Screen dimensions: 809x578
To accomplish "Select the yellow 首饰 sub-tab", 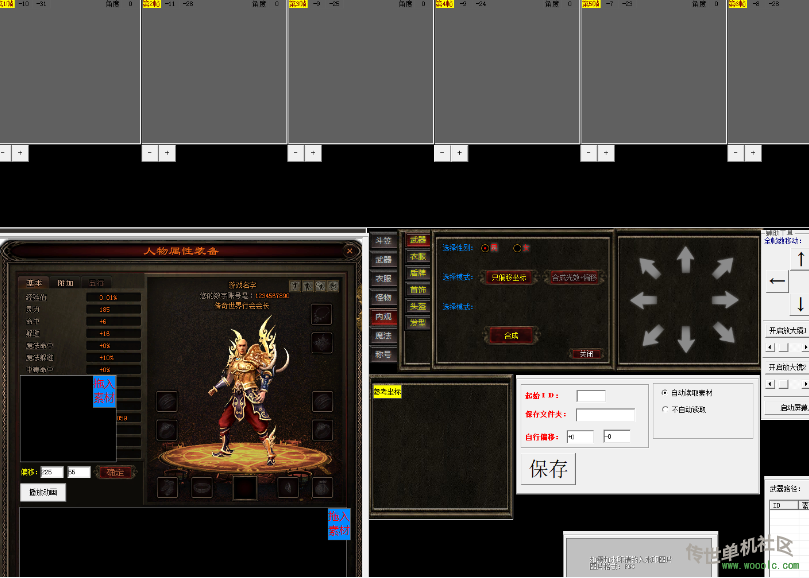I will point(418,290).
